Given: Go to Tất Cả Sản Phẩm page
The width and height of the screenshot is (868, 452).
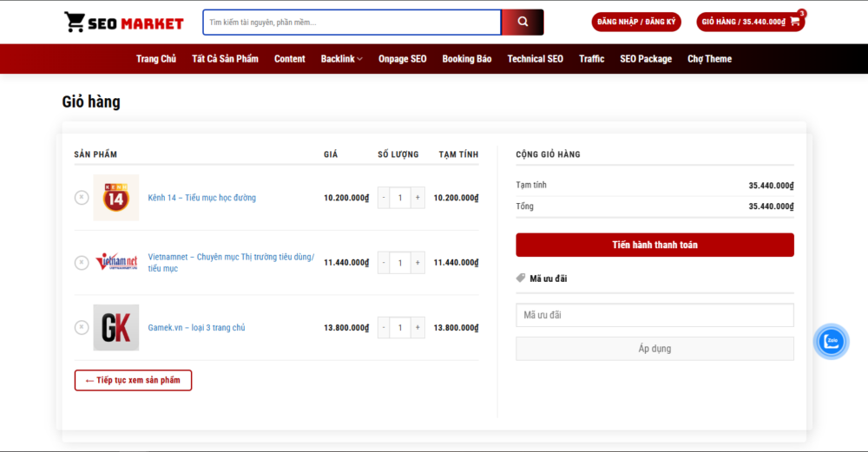Looking at the screenshot, I should coord(225,59).
